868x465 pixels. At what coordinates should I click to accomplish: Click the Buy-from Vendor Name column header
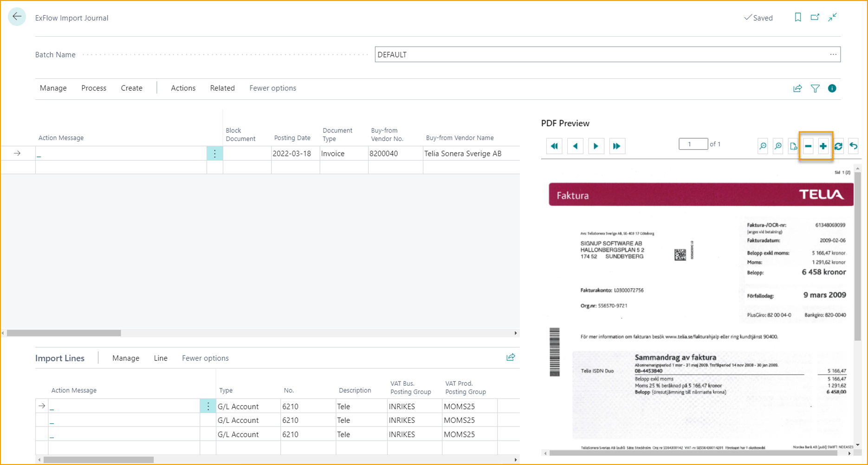tap(460, 138)
